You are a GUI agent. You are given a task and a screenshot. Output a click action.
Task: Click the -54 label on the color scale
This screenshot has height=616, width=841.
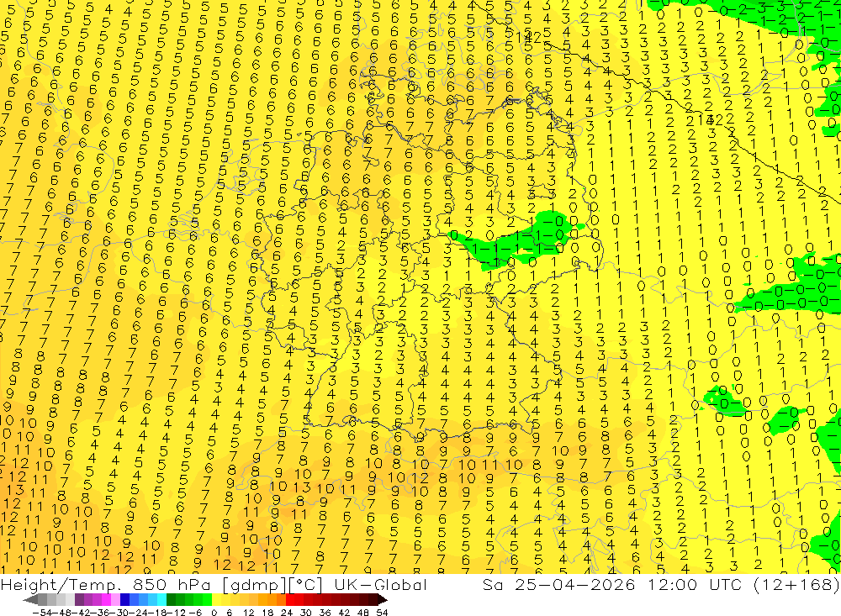43,613
